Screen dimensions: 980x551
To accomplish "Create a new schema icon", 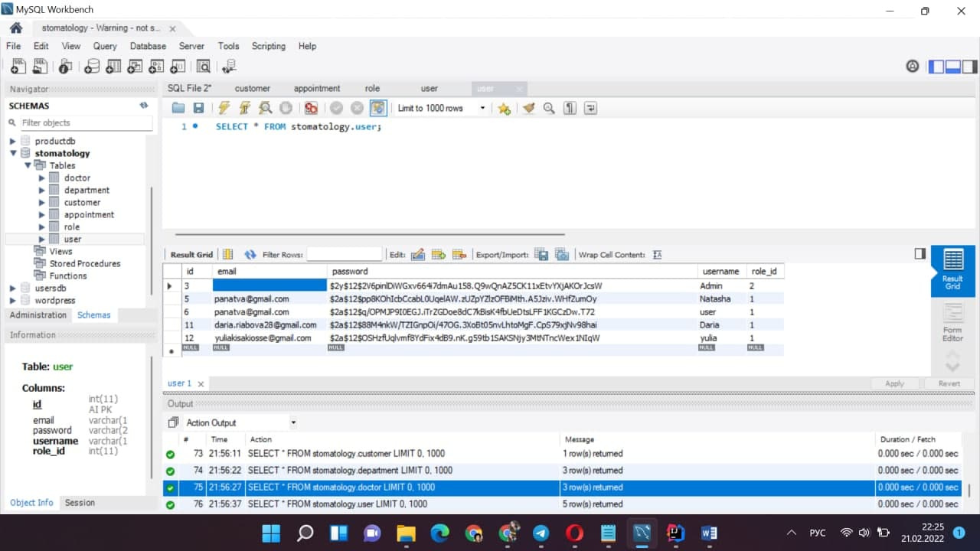I will [92, 67].
